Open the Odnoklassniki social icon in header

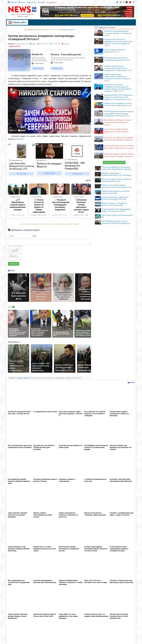(124, 2)
